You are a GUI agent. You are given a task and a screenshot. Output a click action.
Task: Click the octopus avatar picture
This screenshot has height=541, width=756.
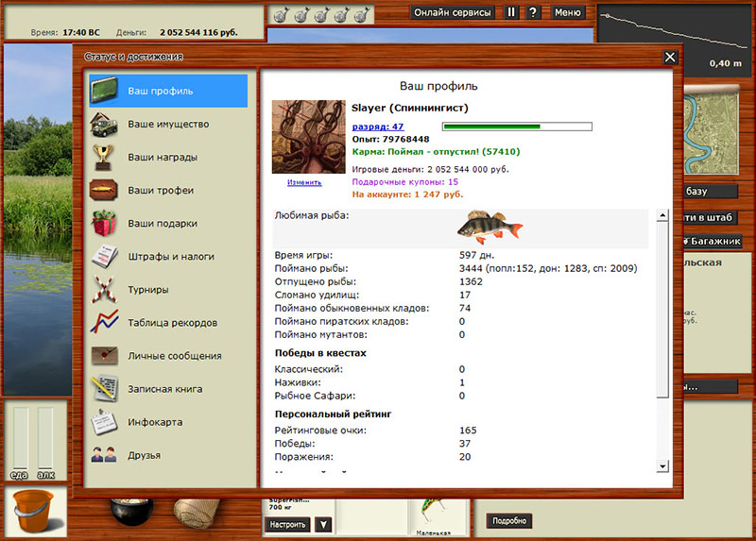309,137
